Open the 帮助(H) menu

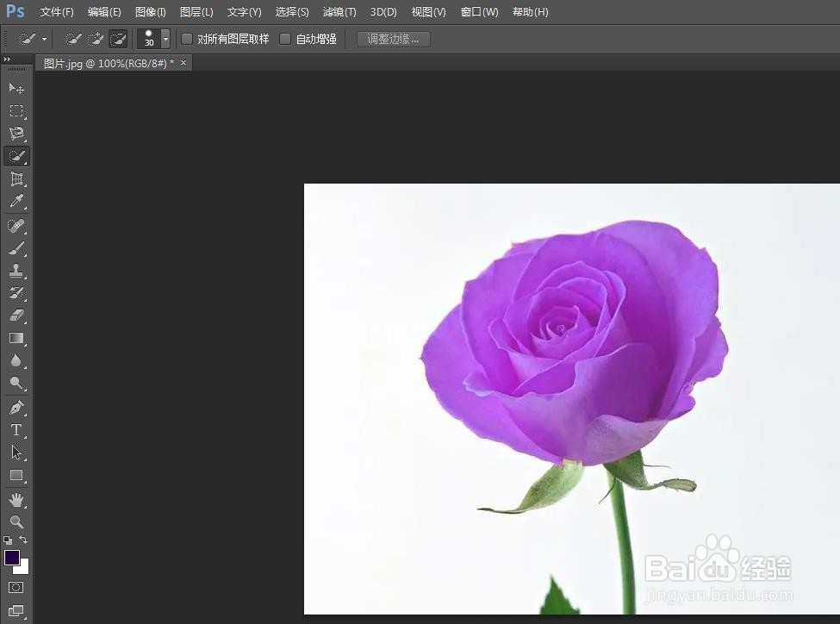(x=531, y=12)
